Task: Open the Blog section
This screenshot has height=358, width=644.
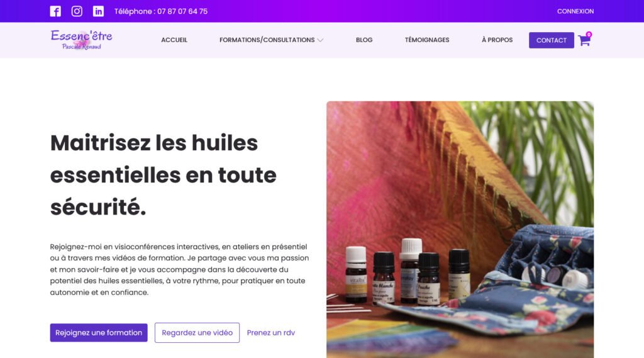Action: click(364, 40)
